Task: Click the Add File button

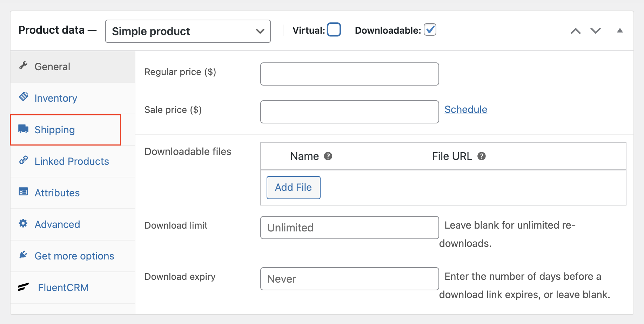Action: point(293,187)
